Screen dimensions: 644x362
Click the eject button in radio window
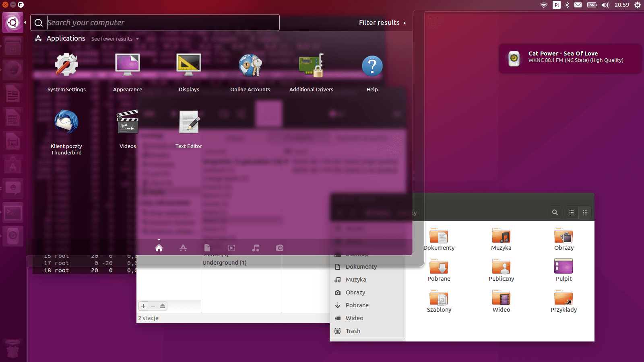(163, 306)
